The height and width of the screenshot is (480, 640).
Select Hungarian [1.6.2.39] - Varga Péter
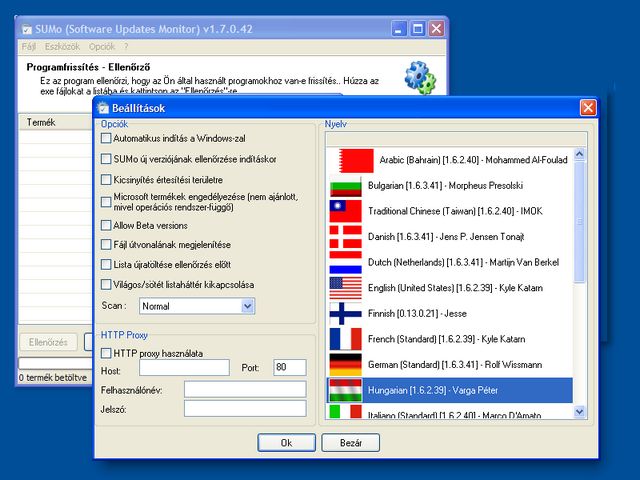450,390
